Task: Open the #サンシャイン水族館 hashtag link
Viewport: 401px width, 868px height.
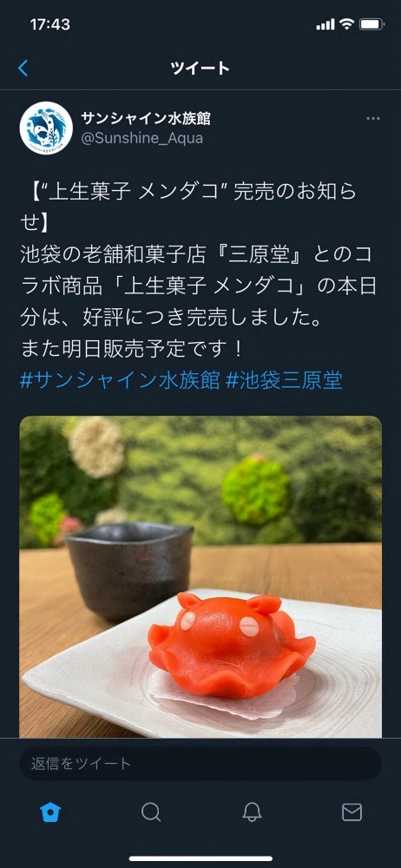Action: point(120,381)
